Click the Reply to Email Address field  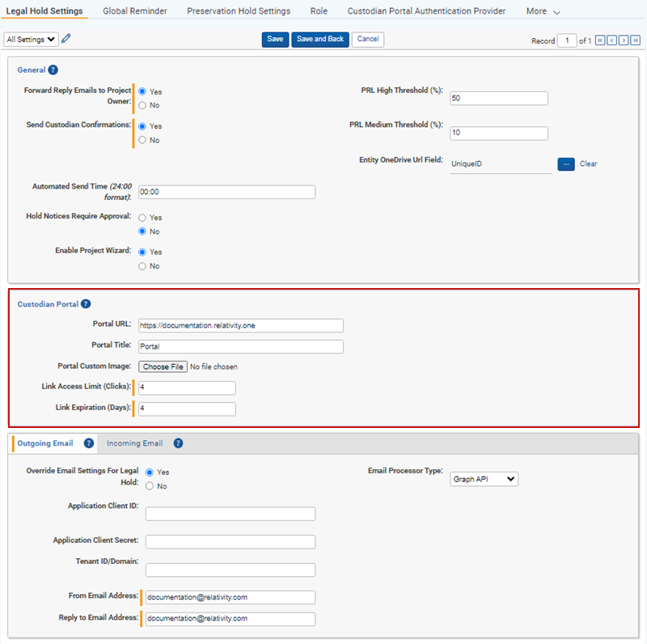230,619
